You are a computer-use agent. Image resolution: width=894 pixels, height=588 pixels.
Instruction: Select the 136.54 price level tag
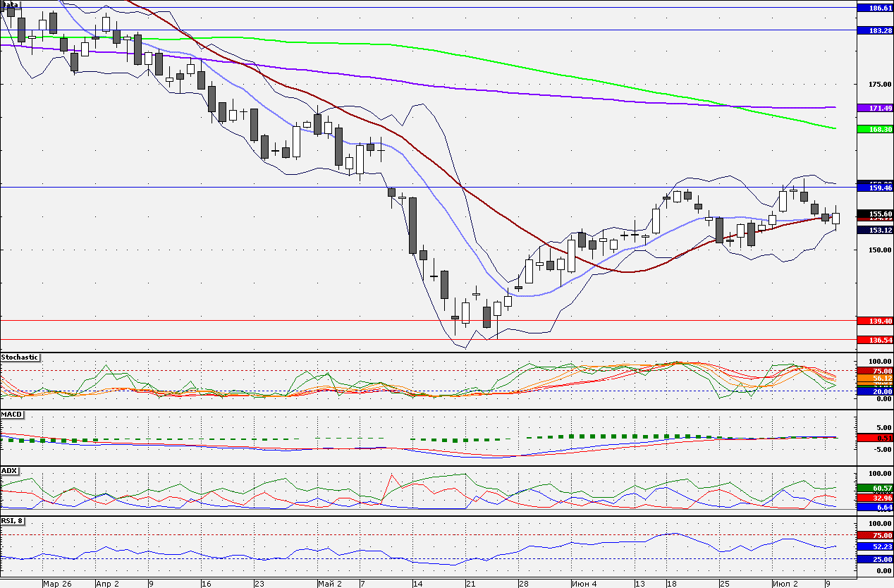(875, 341)
